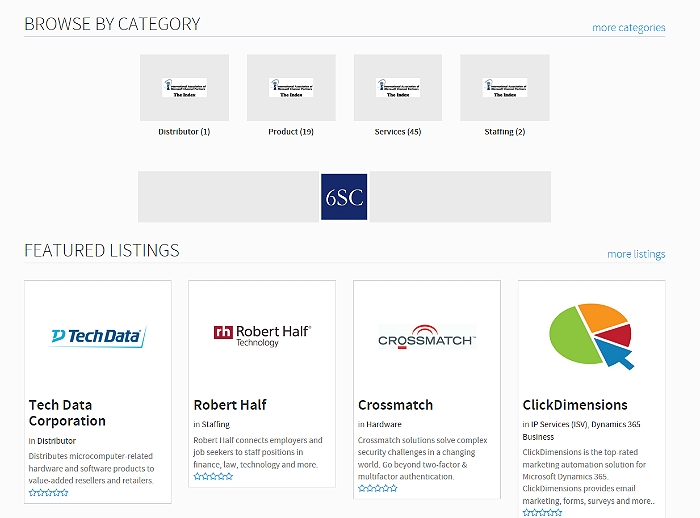Image resolution: width=700 pixels, height=518 pixels.
Task: Open the Staffing category thumbnail image
Action: coord(504,88)
